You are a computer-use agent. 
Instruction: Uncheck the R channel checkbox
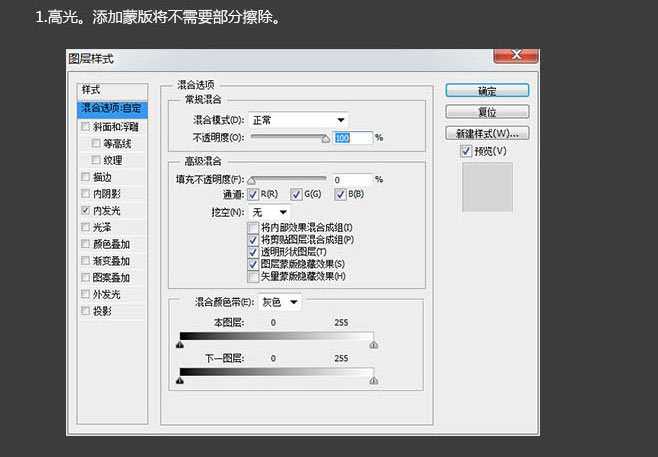click(253, 194)
